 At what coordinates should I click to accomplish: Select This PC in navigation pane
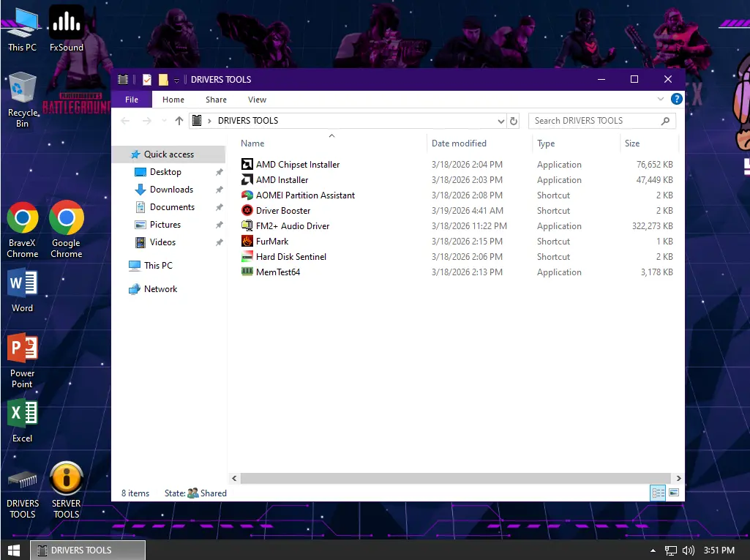158,265
